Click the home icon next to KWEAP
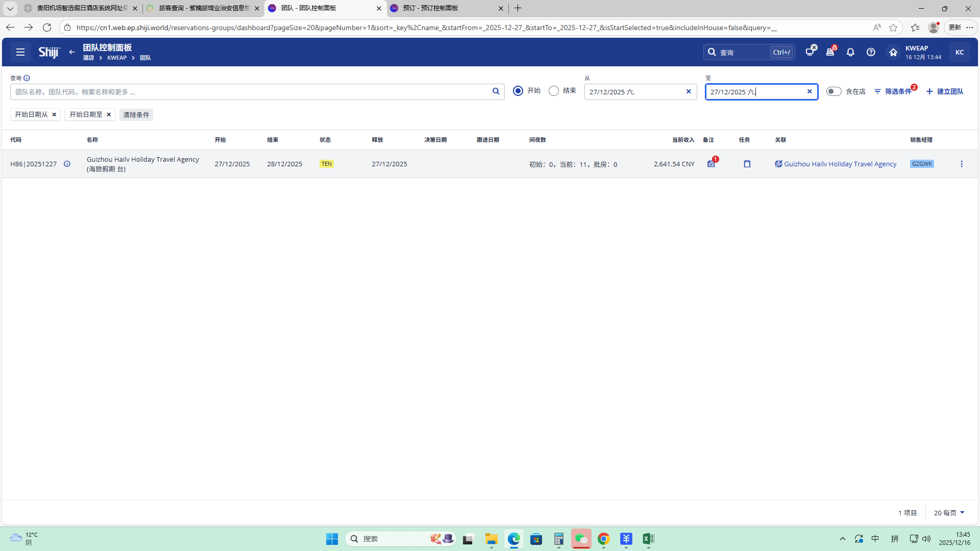 click(893, 52)
